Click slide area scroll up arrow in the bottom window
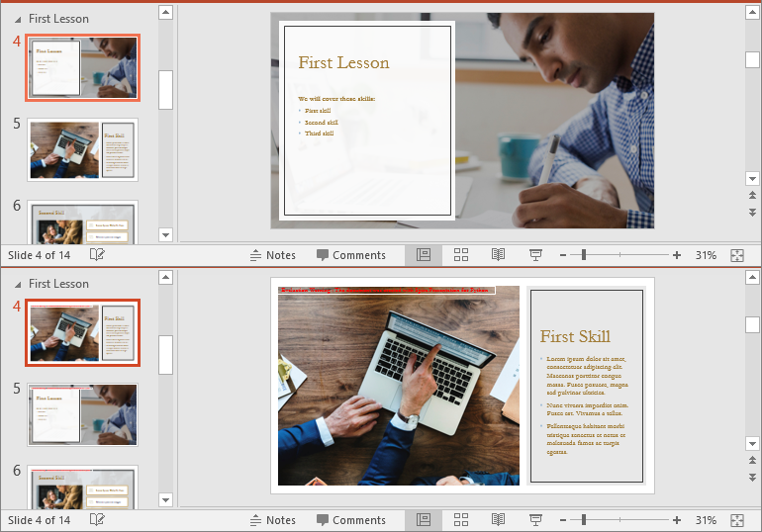762x532 pixels. pos(752,277)
